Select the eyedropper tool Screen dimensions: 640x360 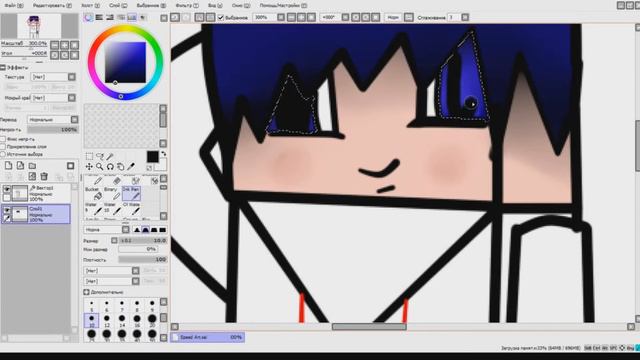coord(131,167)
